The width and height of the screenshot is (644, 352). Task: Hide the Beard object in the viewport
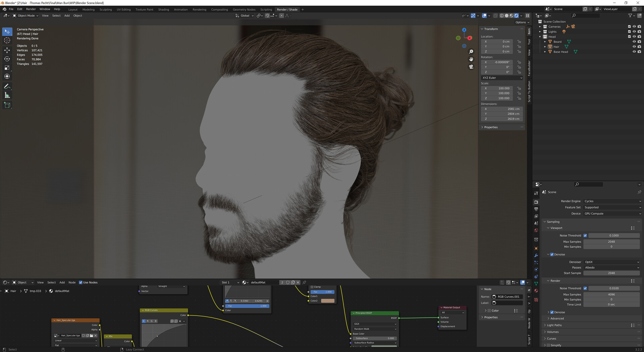point(634,41)
